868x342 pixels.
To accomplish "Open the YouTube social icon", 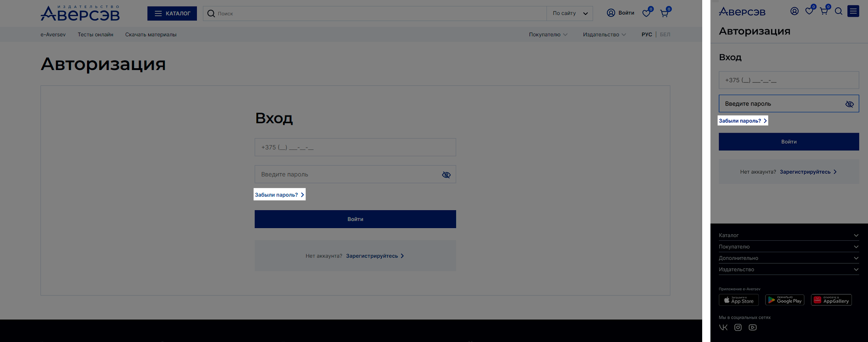I will (x=753, y=327).
